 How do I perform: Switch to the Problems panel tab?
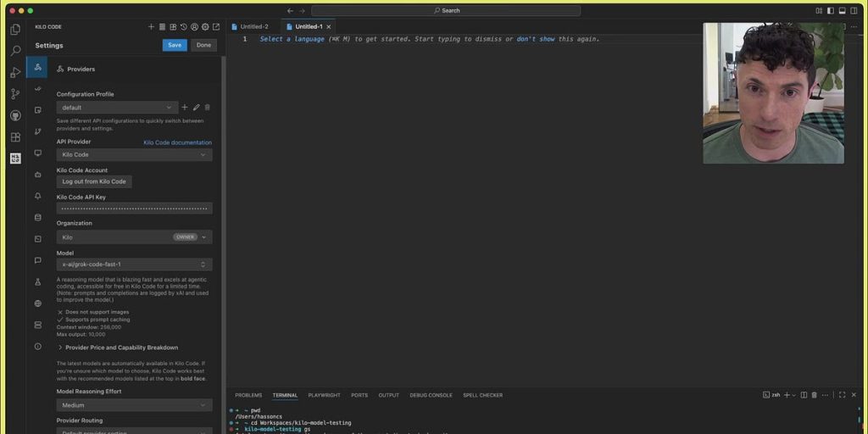coord(248,395)
